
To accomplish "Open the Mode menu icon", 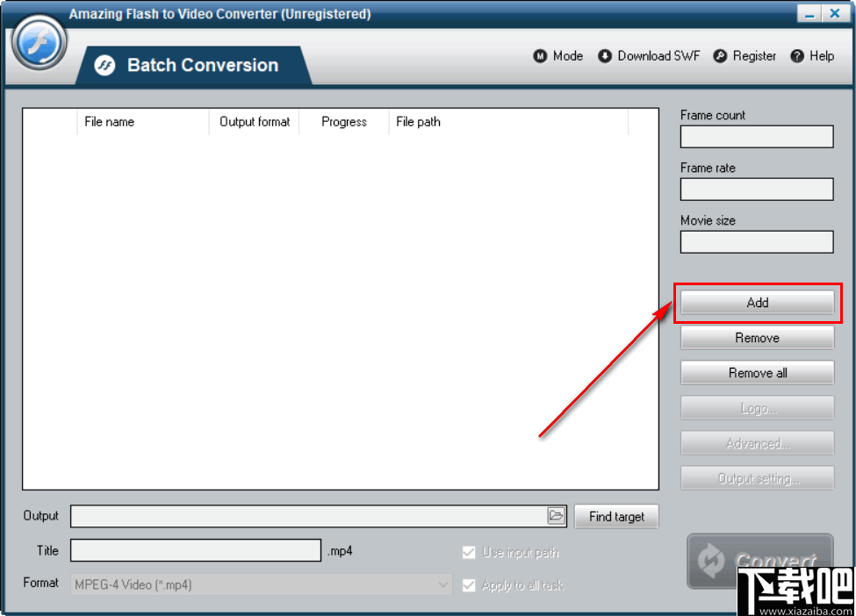I will 541,55.
